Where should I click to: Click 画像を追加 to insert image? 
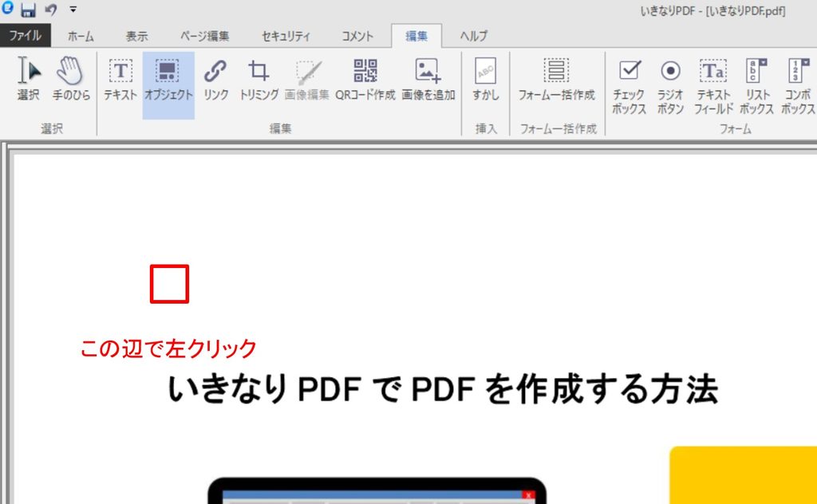pyautogui.click(x=428, y=79)
